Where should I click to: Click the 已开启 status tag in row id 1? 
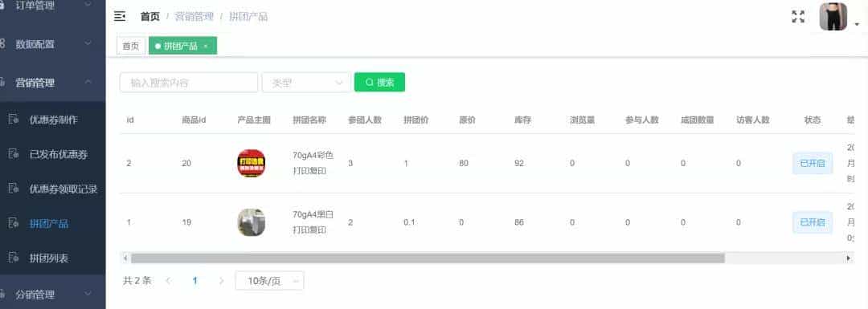click(x=812, y=222)
